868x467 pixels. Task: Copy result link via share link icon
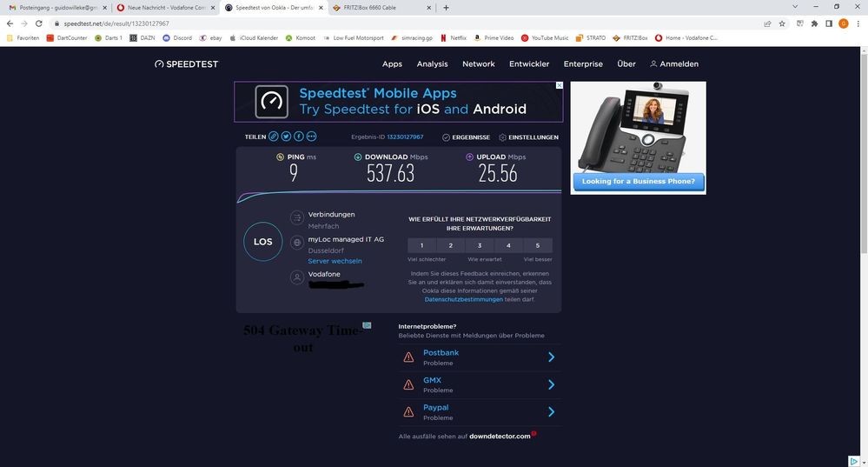point(274,137)
